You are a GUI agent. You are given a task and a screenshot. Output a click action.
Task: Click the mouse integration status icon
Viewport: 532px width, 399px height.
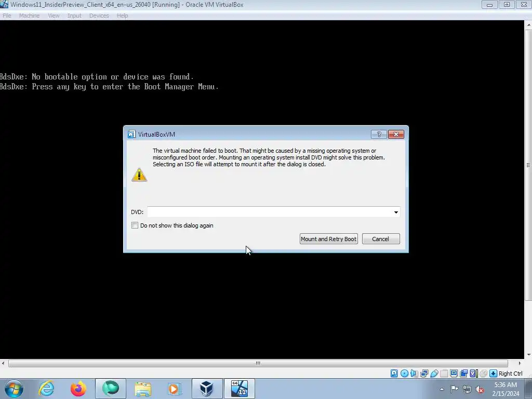484,373
